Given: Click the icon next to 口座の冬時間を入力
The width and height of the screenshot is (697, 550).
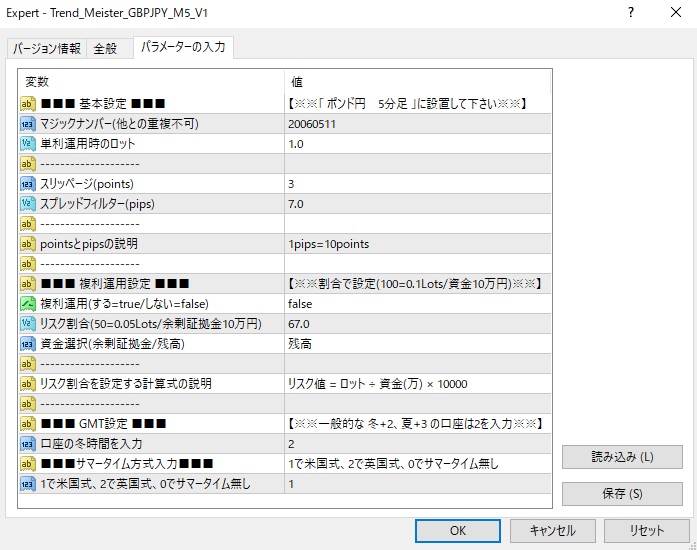Looking at the screenshot, I should [28, 444].
